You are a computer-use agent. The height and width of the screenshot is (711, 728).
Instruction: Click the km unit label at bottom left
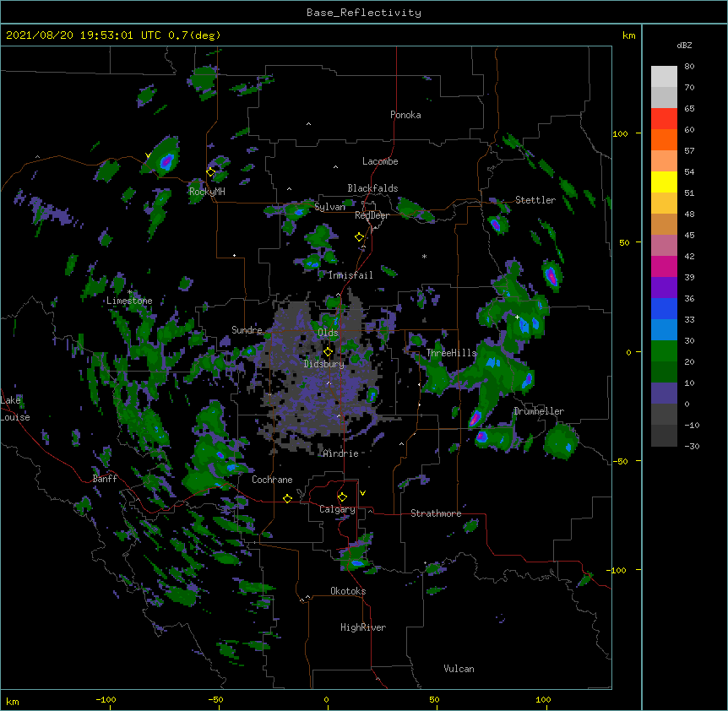tap(13, 701)
